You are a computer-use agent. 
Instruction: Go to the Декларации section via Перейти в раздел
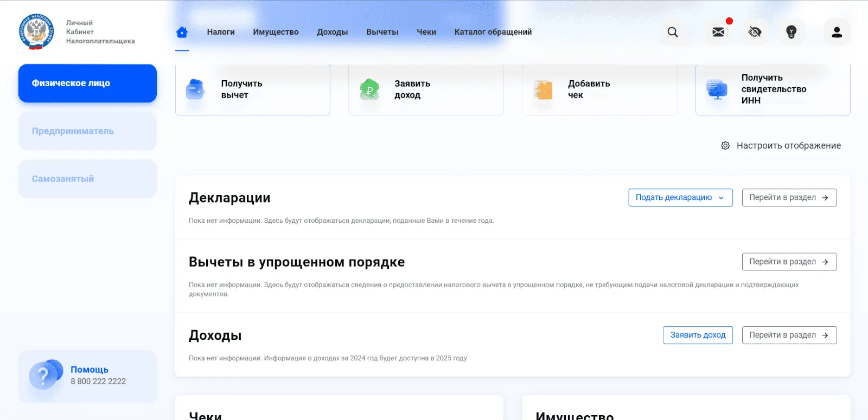click(x=789, y=198)
